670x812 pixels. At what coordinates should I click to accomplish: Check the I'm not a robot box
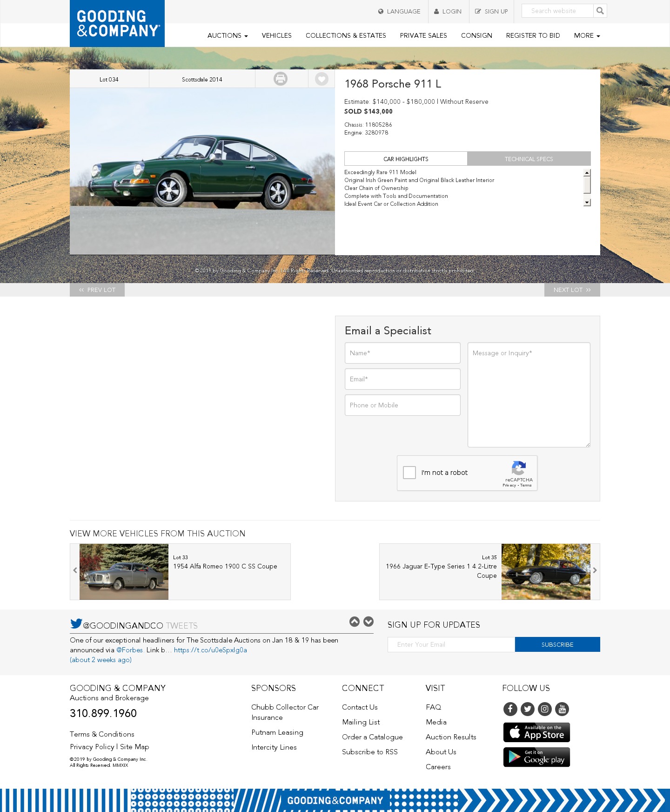pyautogui.click(x=409, y=473)
